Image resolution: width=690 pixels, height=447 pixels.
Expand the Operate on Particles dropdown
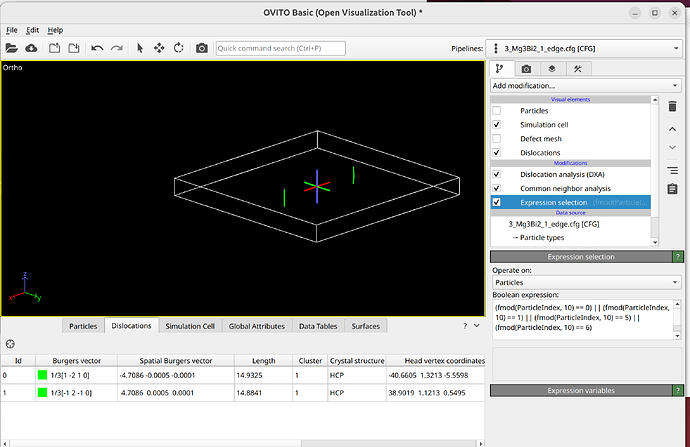click(x=585, y=282)
